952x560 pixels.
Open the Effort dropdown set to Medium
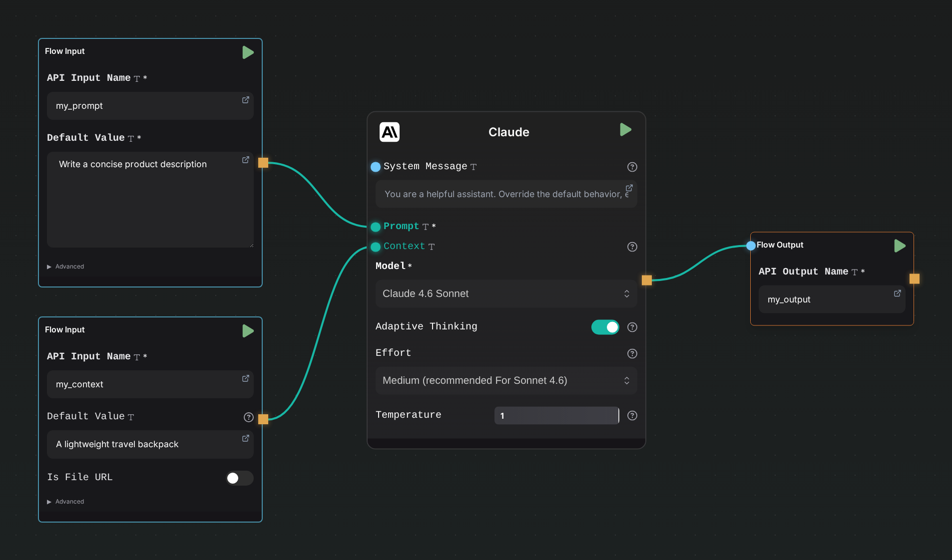(506, 381)
